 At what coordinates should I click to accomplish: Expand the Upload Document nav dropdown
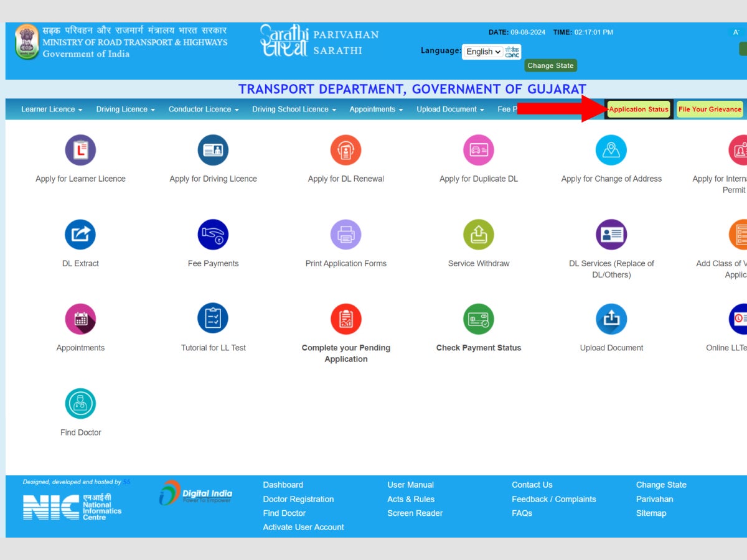click(449, 109)
